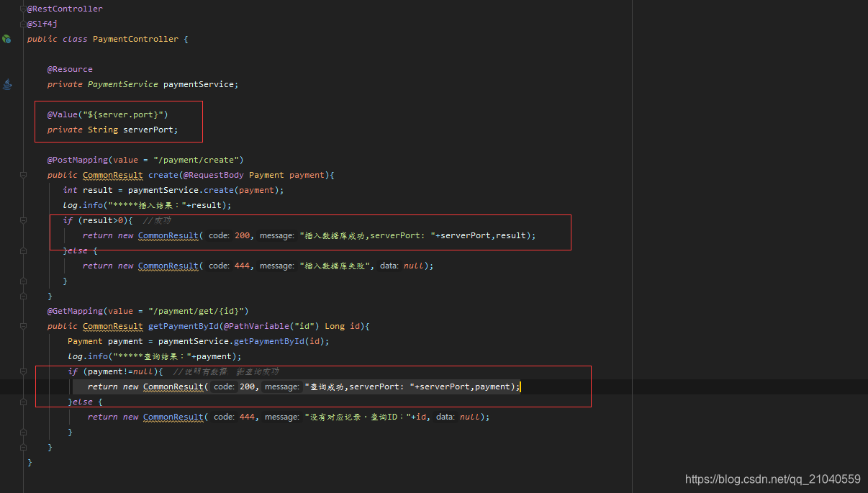The width and height of the screenshot is (868, 493).
Task: Click the CommonResult return type of getPaymentById
Action: [113, 326]
